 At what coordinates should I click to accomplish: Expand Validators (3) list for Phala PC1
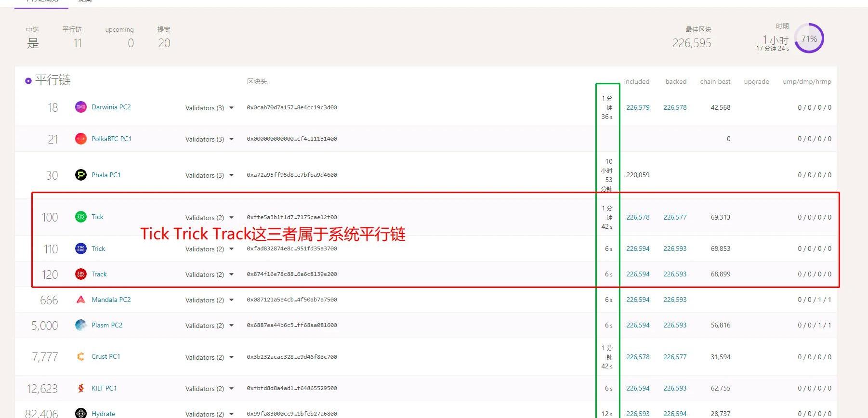pyautogui.click(x=231, y=175)
